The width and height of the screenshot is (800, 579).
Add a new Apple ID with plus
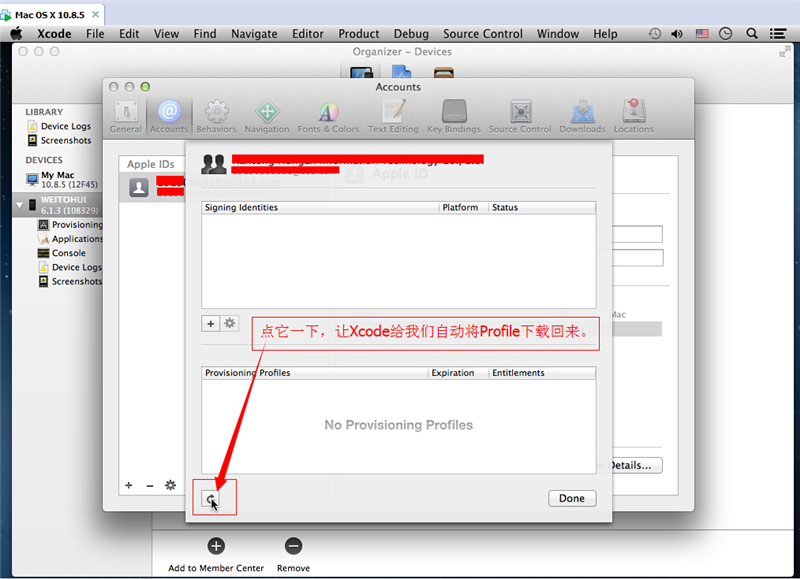tap(129, 485)
